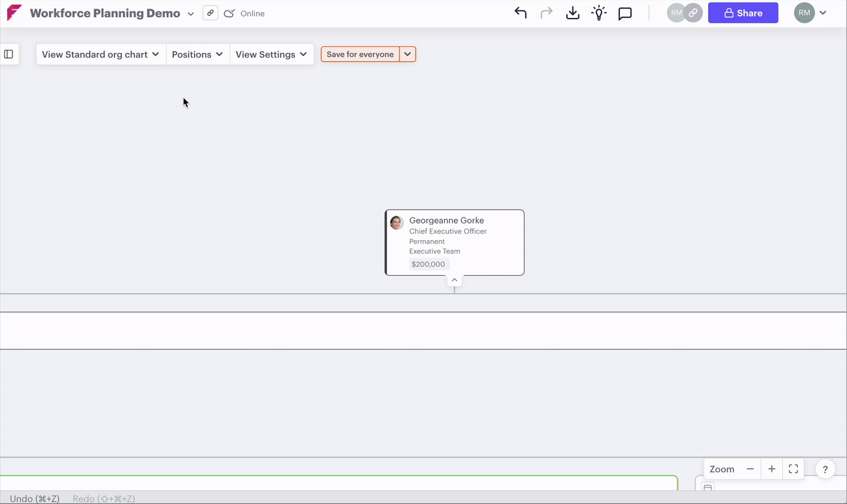
Task: Open the RM account menu at top right
Action: (x=810, y=12)
